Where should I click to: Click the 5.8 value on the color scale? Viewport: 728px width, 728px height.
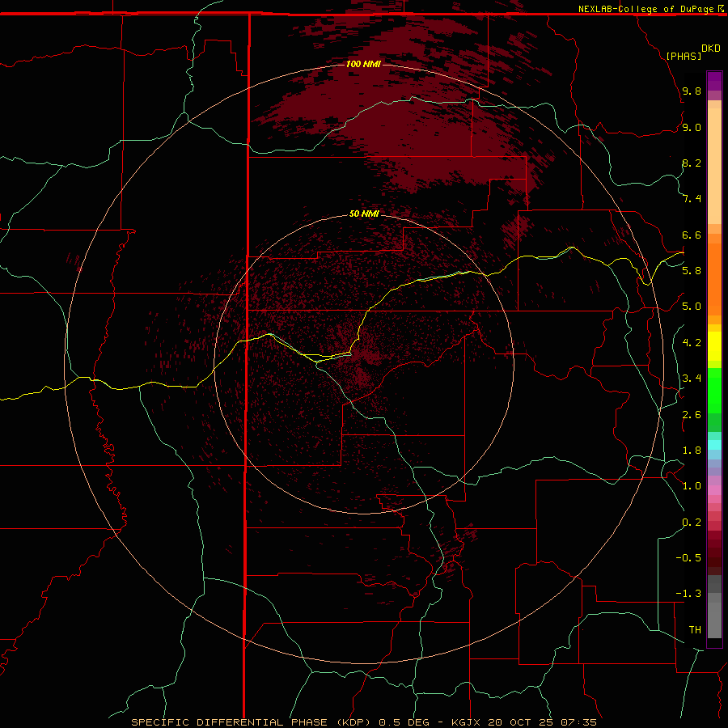[692, 270]
